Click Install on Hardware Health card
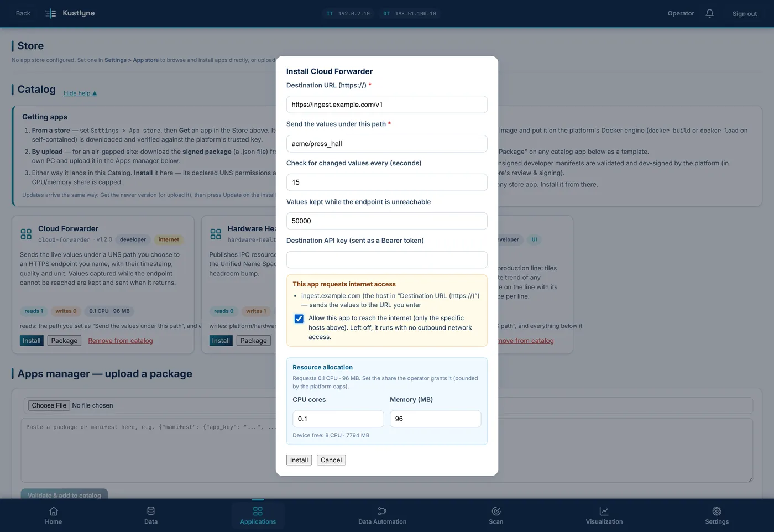The image size is (774, 532). pyautogui.click(x=221, y=341)
